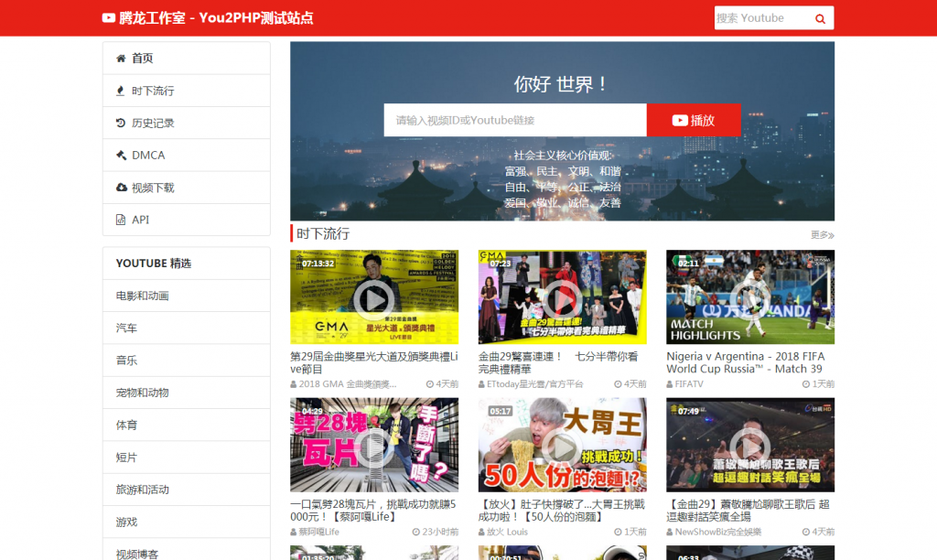Click the YouTube logo in the site header
Screen dimensions: 937x560
coord(107,17)
